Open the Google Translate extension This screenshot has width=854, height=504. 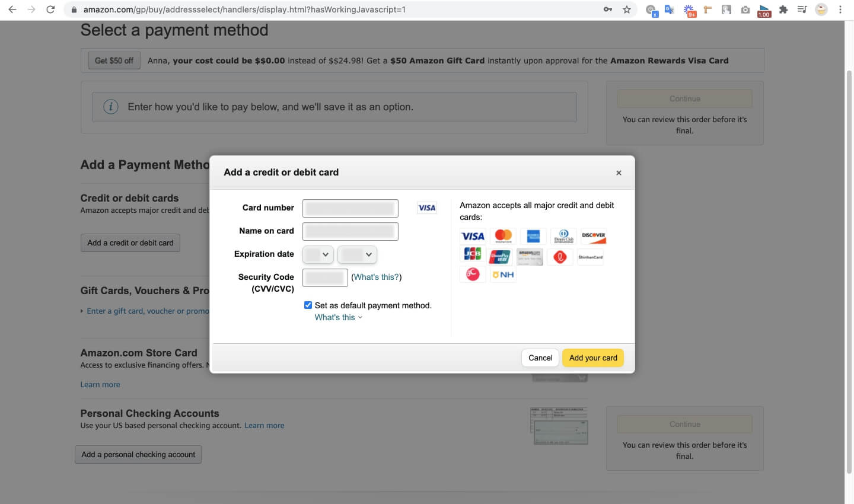670,9
